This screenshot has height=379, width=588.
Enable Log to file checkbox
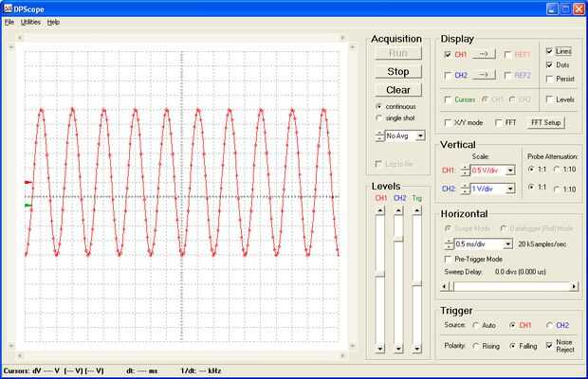[378, 164]
